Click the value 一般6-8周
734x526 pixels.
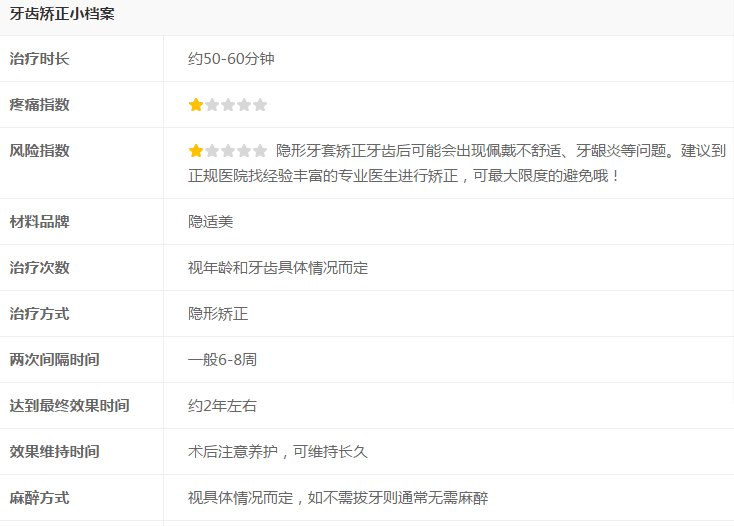[x=222, y=359]
